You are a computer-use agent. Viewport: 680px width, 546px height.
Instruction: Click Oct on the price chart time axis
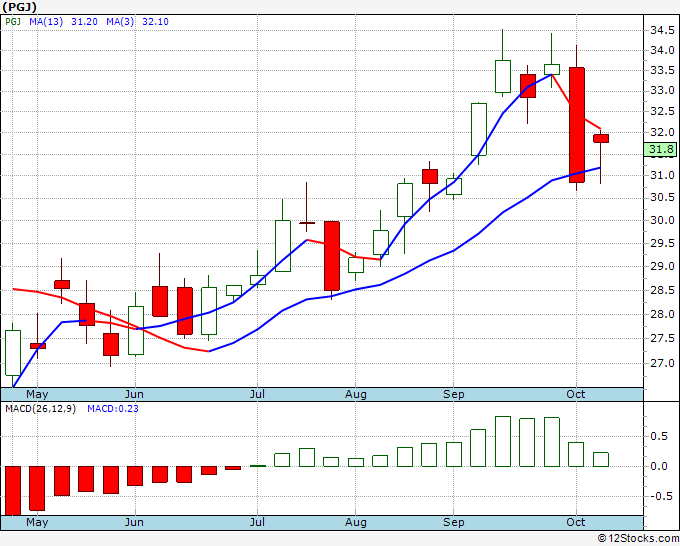576,395
